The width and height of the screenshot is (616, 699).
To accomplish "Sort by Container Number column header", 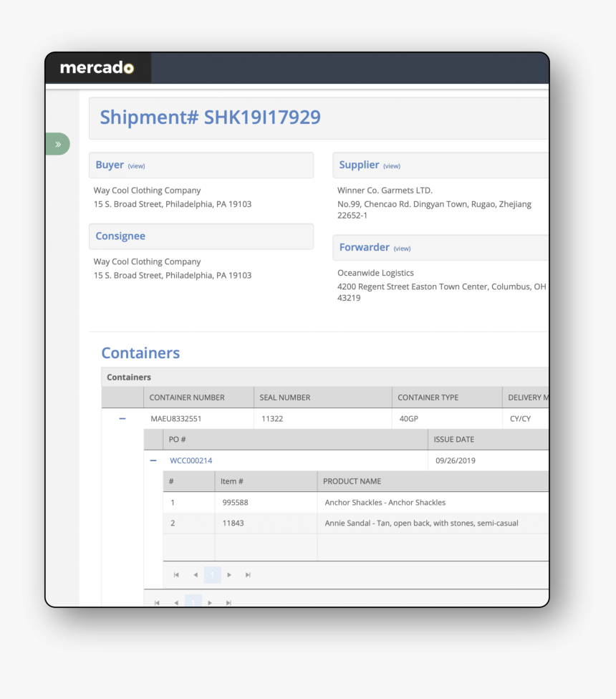I will coord(187,397).
